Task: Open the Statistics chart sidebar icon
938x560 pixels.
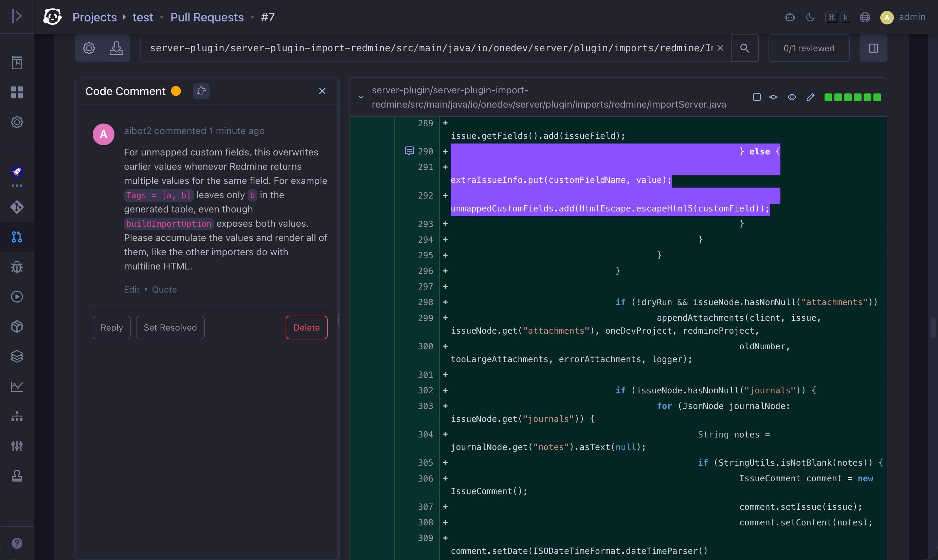Action: pos(17,387)
